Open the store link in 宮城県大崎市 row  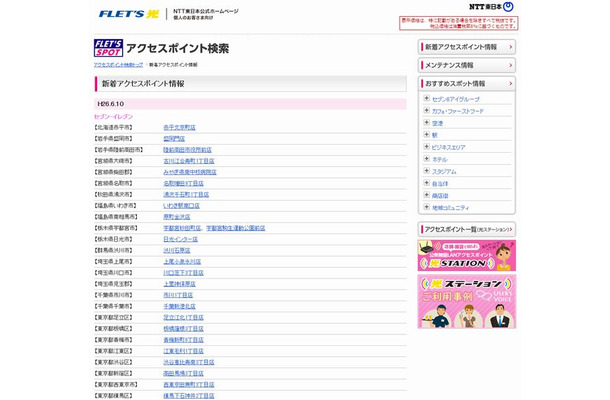click(x=189, y=161)
